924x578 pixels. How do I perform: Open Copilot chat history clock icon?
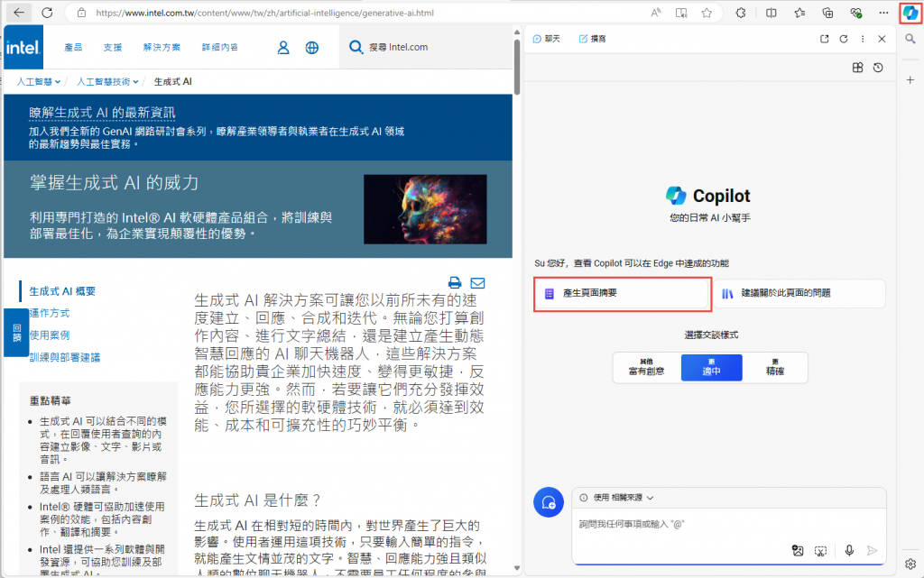[x=878, y=68]
